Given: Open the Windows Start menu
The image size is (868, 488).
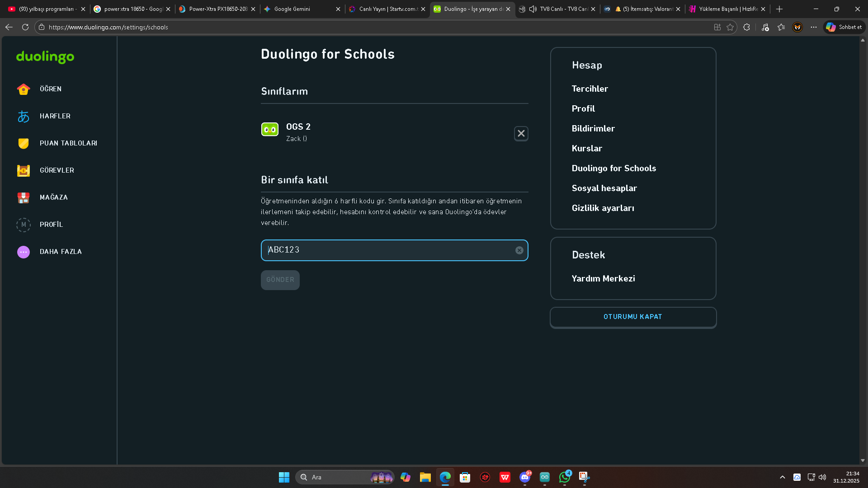Looking at the screenshot, I should tap(284, 477).
